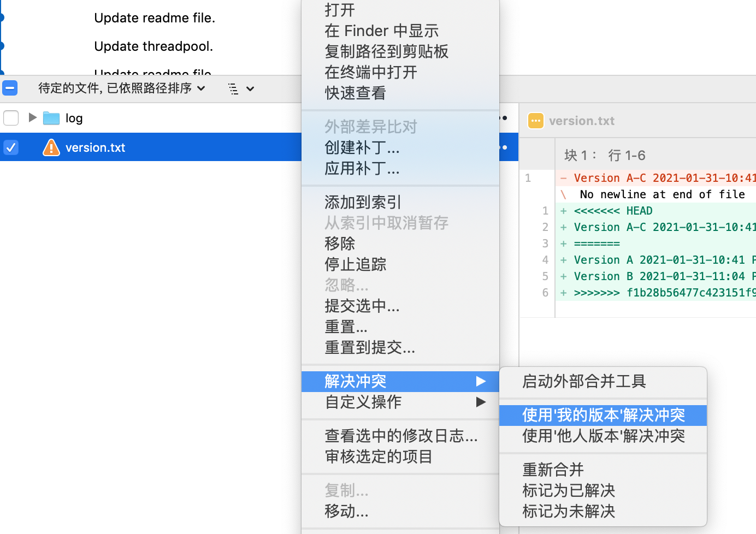
Task: Select first 'Update readme file.' commit
Action: (155, 18)
